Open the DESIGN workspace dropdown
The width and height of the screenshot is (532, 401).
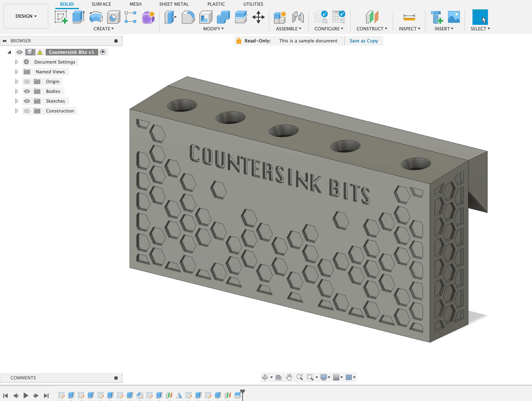tap(26, 16)
